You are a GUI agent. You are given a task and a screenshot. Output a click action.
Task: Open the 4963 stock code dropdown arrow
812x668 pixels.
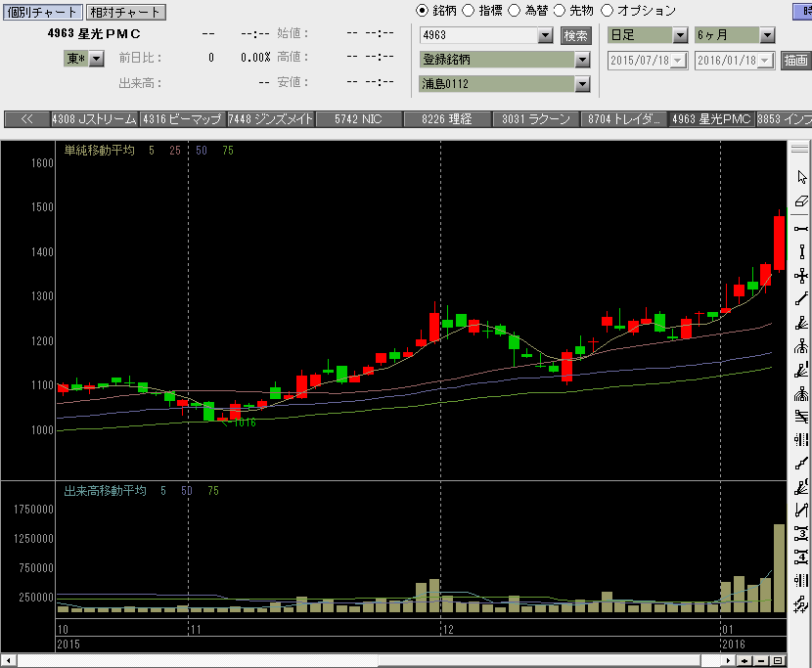[545, 35]
